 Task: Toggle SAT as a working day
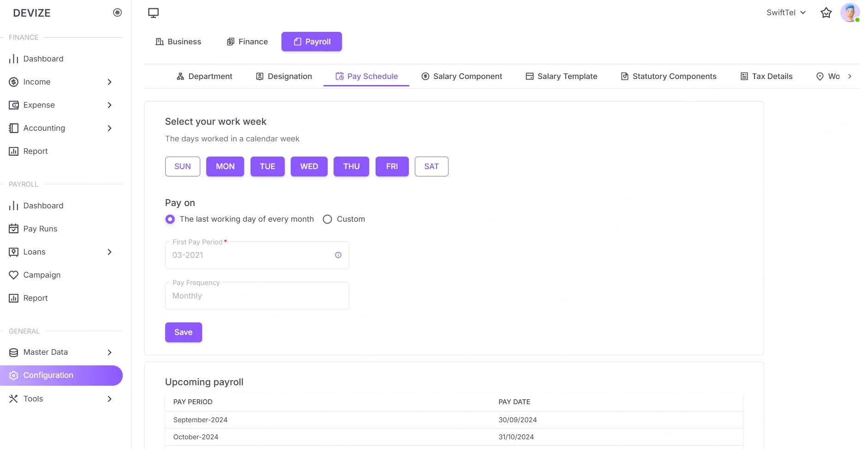431,166
